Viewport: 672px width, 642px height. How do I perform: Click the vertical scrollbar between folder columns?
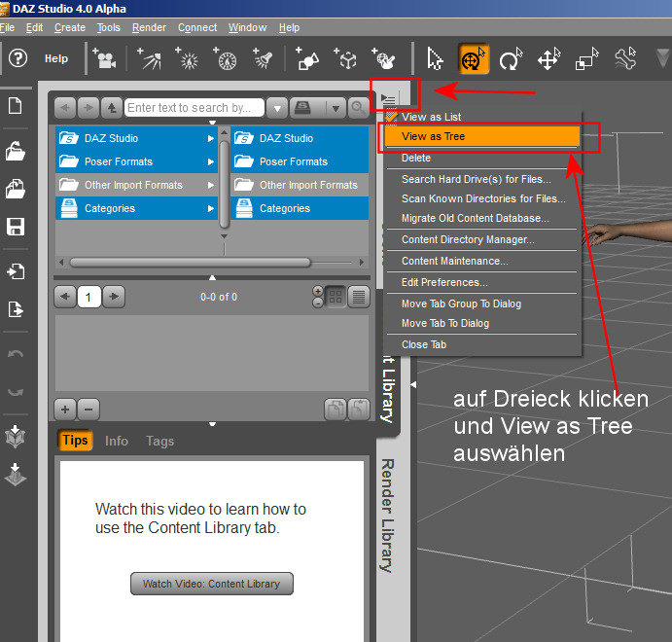pos(224,184)
